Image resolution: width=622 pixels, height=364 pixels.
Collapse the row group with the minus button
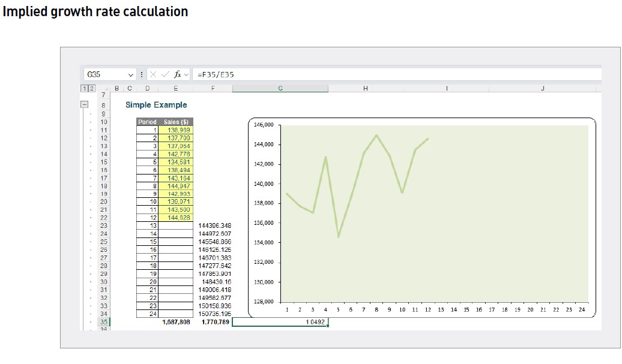(x=85, y=104)
